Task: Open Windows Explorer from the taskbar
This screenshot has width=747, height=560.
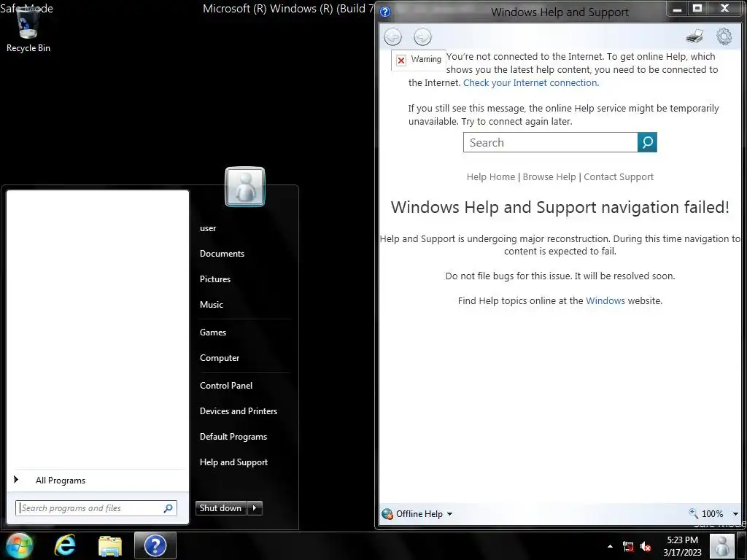Action: click(110, 545)
